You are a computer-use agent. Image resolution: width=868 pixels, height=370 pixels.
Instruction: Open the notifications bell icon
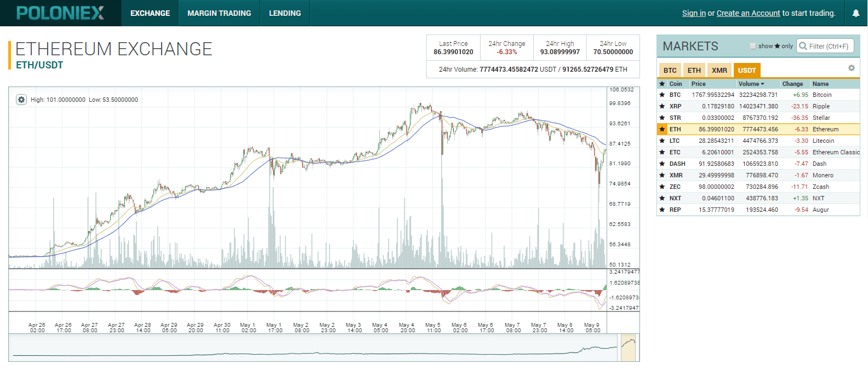pyautogui.click(x=855, y=13)
